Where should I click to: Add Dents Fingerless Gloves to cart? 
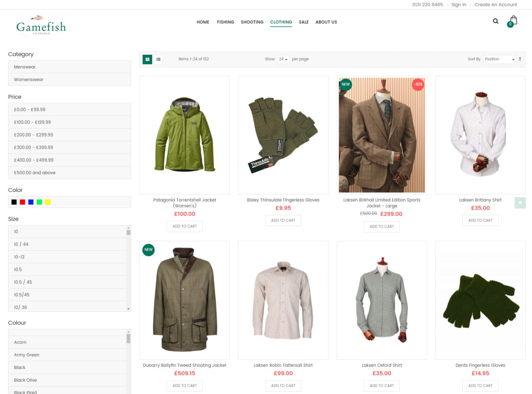tap(480, 386)
